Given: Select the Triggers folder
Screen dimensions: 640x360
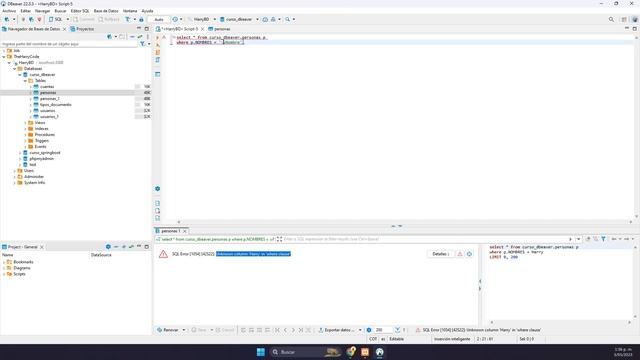Looking at the screenshot, I should tap(42, 141).
